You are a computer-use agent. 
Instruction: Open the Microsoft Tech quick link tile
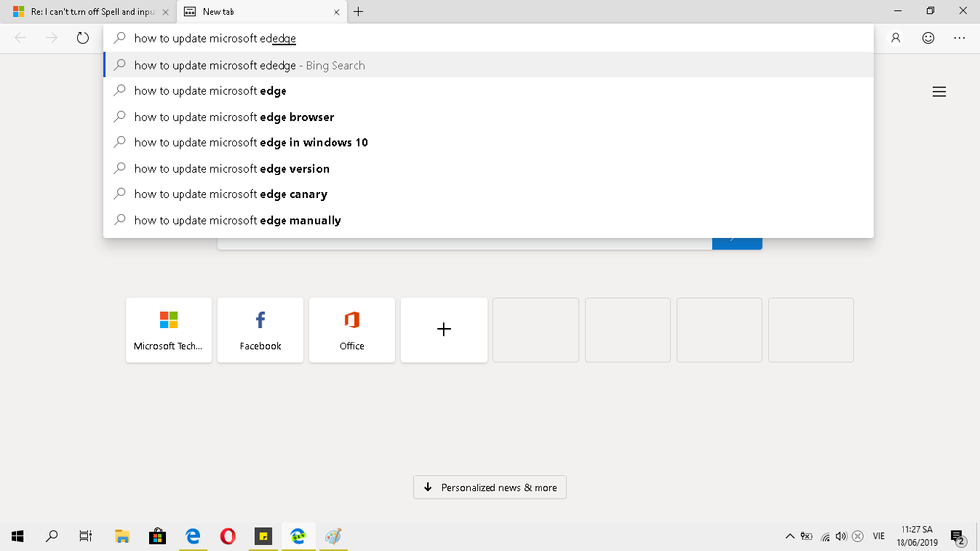pos(168,329)
